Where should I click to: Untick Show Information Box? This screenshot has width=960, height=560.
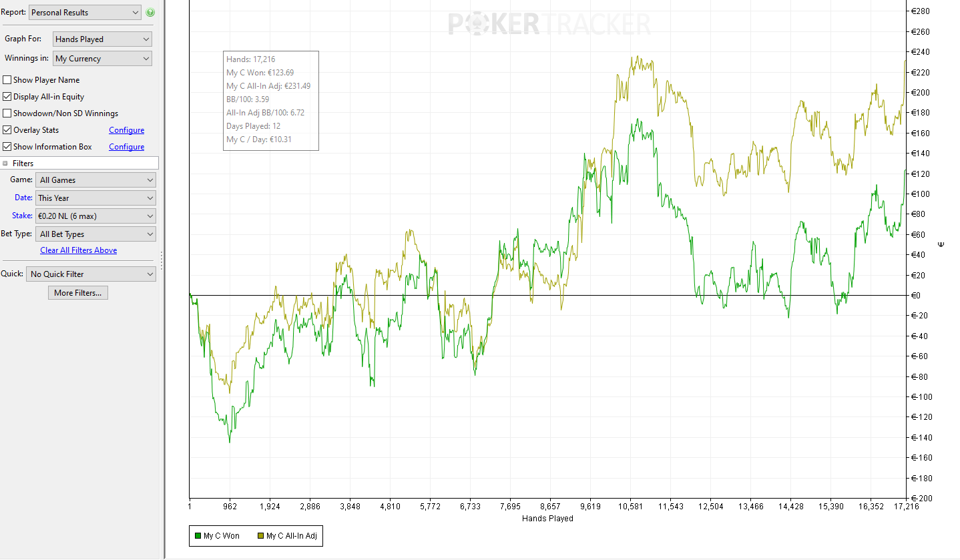click(x=7, y=147)
